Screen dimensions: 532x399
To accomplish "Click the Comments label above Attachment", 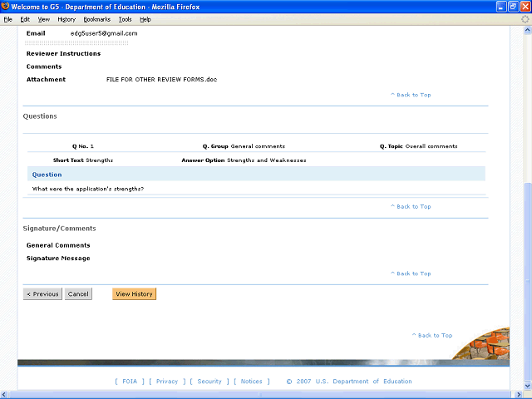I will [44, 66].
